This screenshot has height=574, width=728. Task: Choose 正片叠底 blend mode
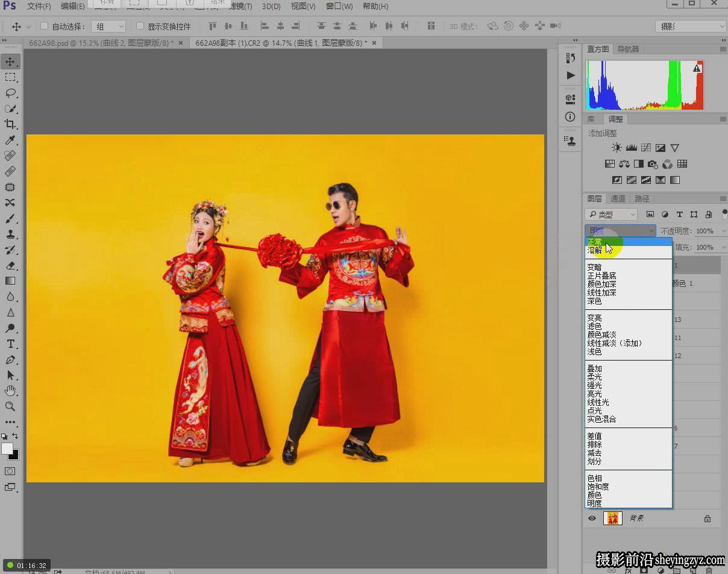tap(601, 276)
